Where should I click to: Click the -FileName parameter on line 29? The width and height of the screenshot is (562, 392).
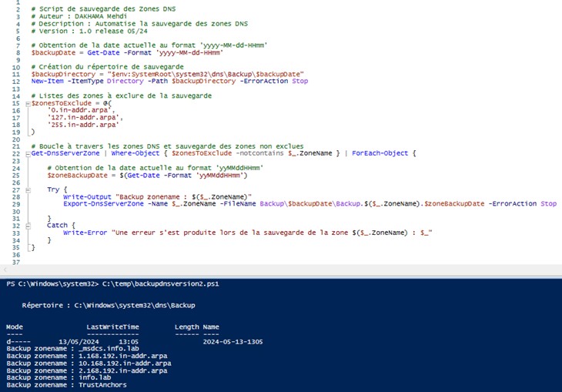tap(238, 204)
